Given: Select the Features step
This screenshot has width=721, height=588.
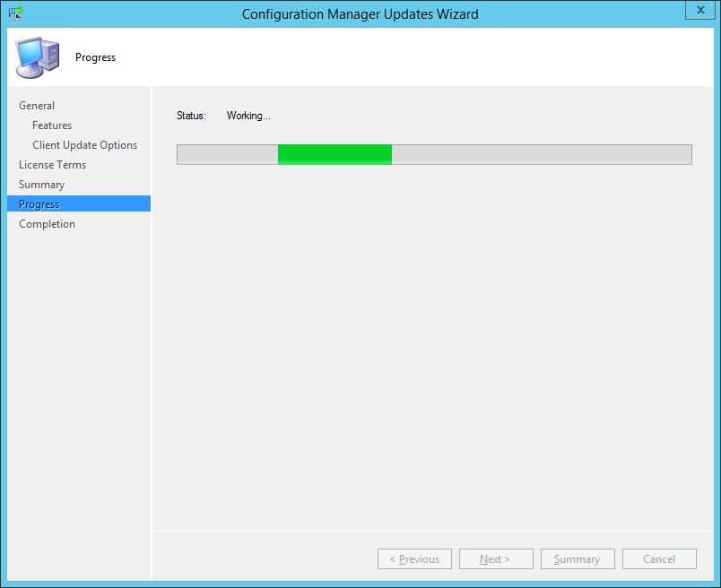Looking at the screenshot, I should point(51,125).
